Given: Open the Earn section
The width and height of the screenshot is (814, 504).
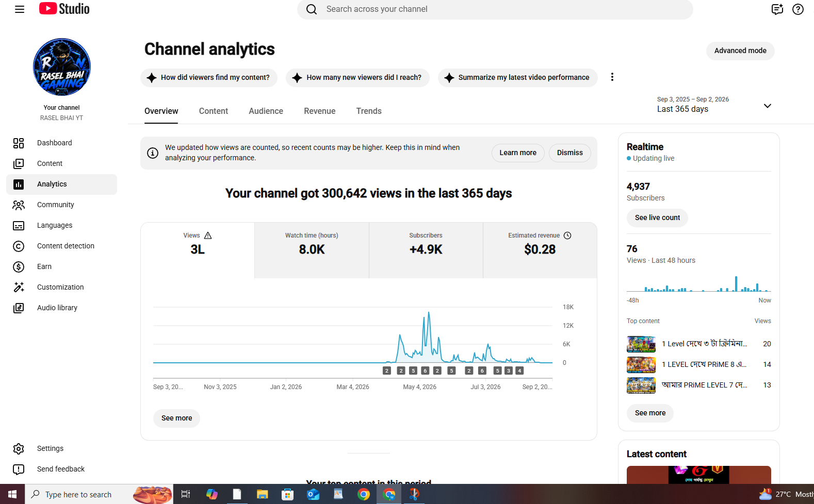Looking at the screenshot, I should click(61, 266).
